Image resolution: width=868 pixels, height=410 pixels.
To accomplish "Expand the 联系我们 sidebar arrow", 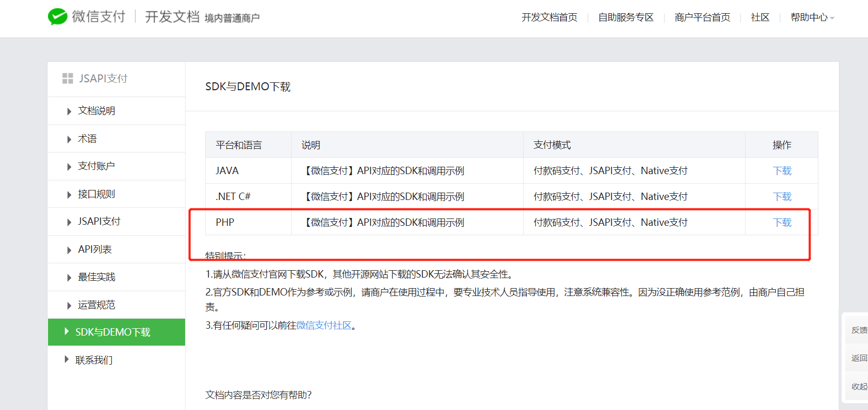I will [66, 359].
